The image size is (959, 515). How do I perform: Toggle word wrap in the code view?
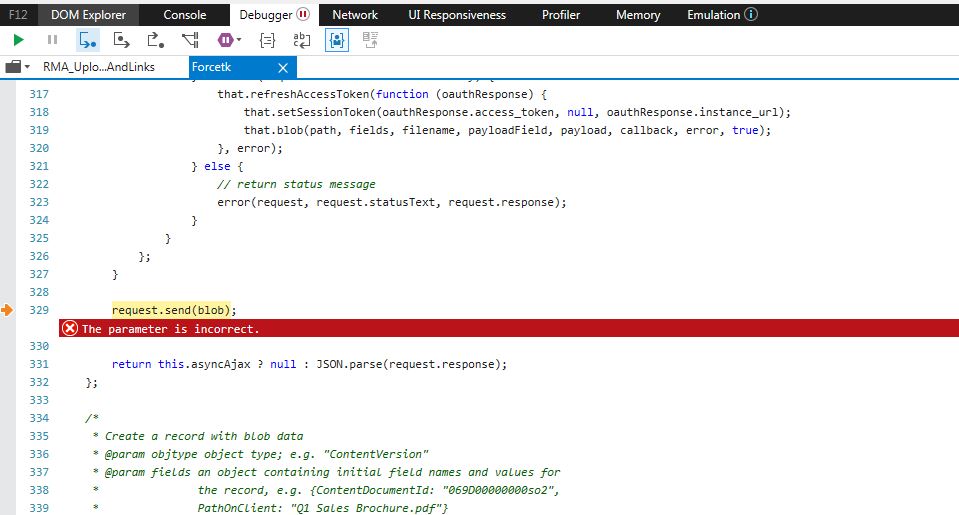click(x=301, y=40)
